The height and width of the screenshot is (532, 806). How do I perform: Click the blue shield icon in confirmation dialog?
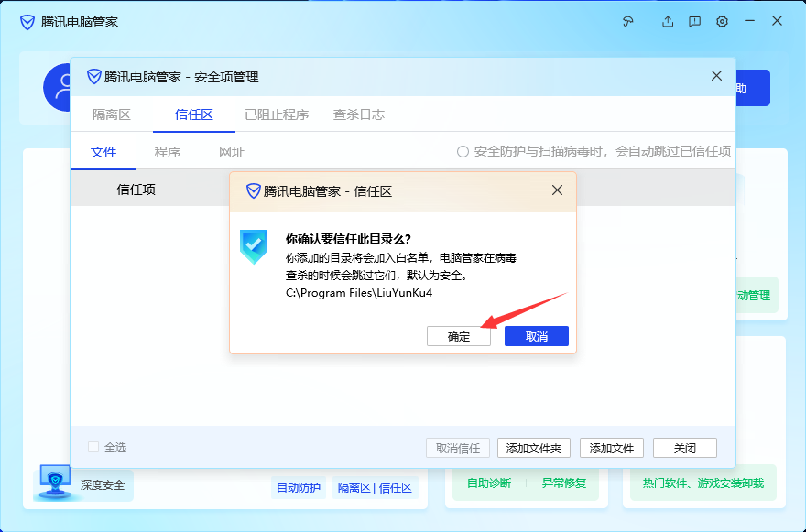click(254, 247)
